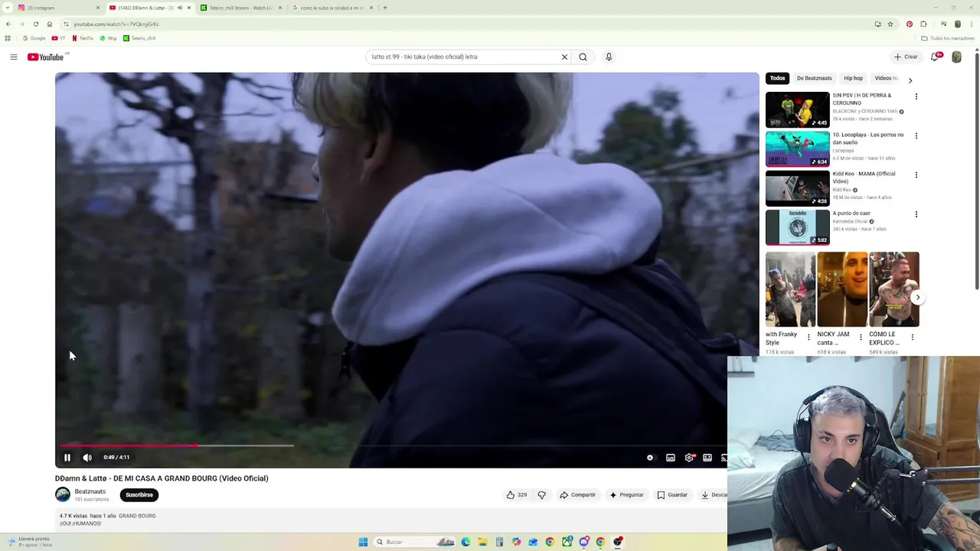Open options for SIN PSV video
Image resolution: width=980 pixels, height=551 pixels.
pos(916,96)
